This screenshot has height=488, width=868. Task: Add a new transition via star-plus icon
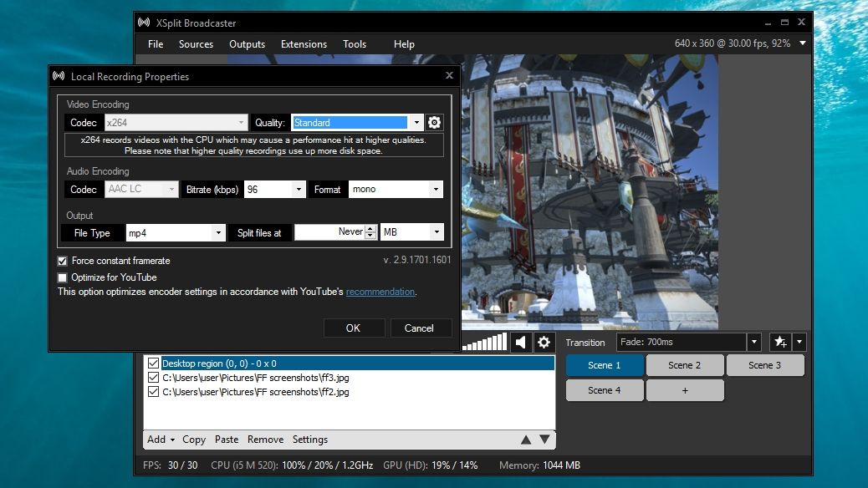[x=779, y=342]
